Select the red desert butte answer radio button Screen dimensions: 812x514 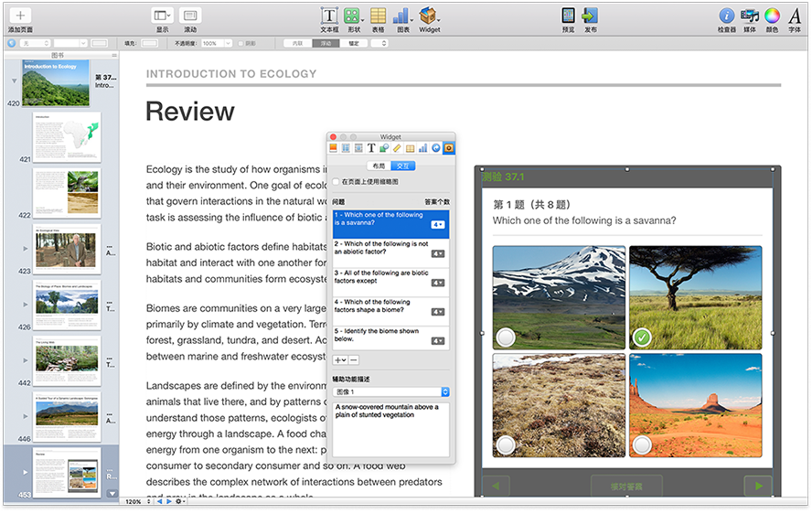click(x=642, y=444)
